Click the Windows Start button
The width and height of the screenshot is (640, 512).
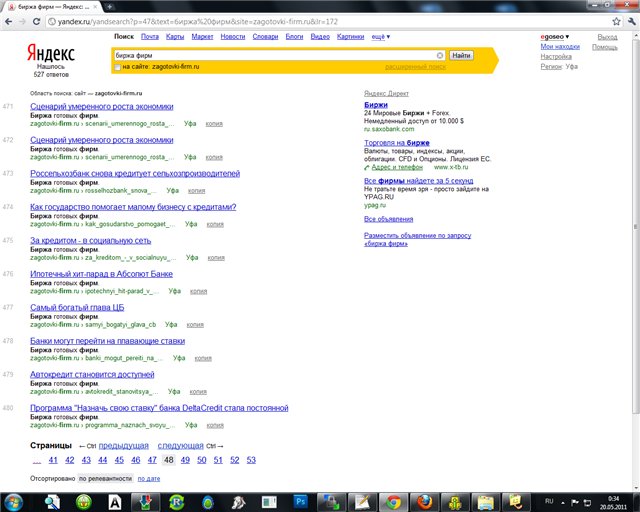(16, 500)
